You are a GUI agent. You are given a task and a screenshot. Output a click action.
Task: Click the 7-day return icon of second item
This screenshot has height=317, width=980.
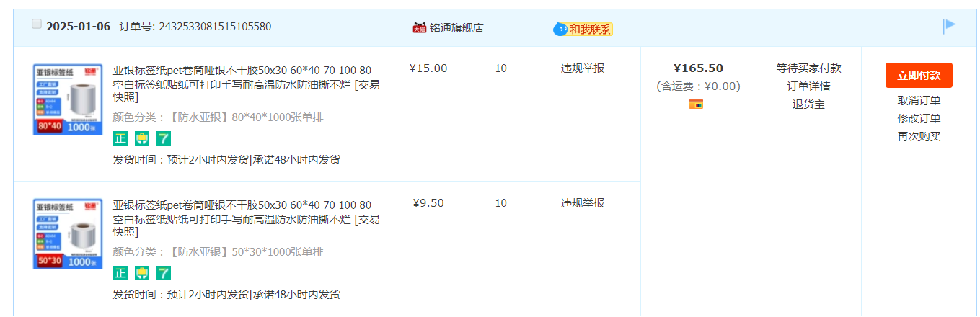click(164, 273)
